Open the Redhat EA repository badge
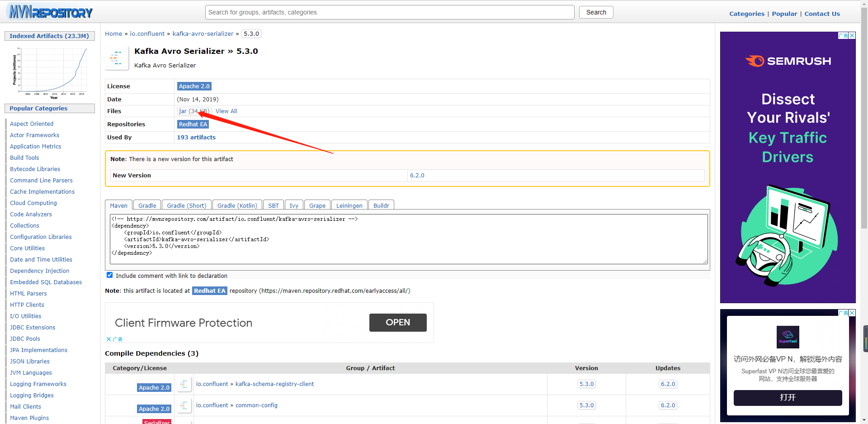868x424 pixels. click(193, 124)
